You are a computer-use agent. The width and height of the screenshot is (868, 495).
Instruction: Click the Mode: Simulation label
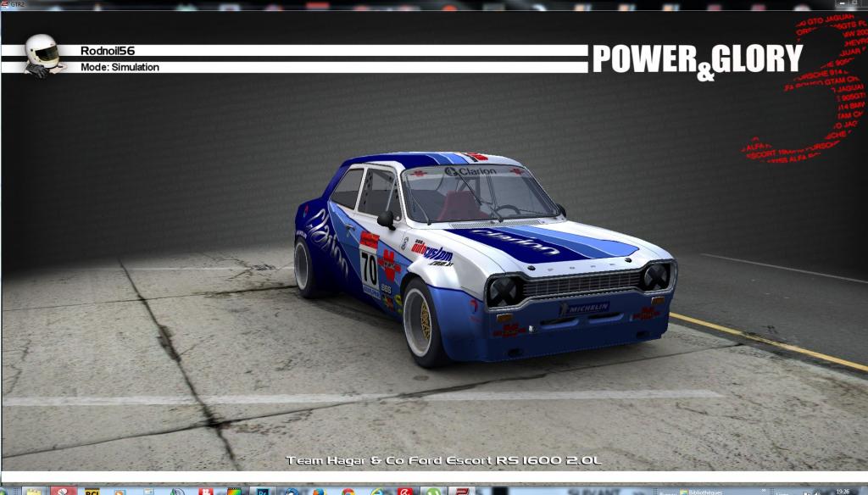click(x=120, y=67)
